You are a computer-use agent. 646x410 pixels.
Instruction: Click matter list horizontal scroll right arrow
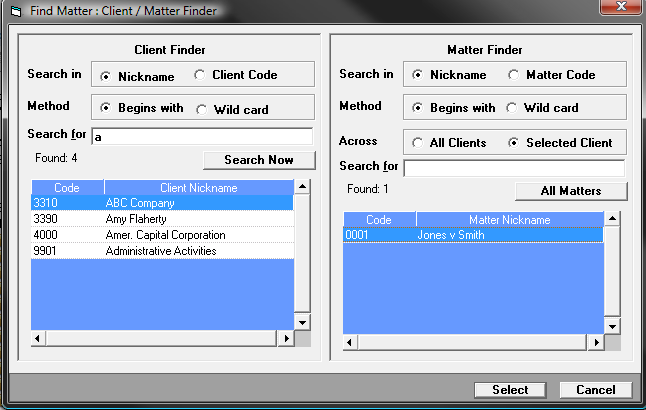597,339
